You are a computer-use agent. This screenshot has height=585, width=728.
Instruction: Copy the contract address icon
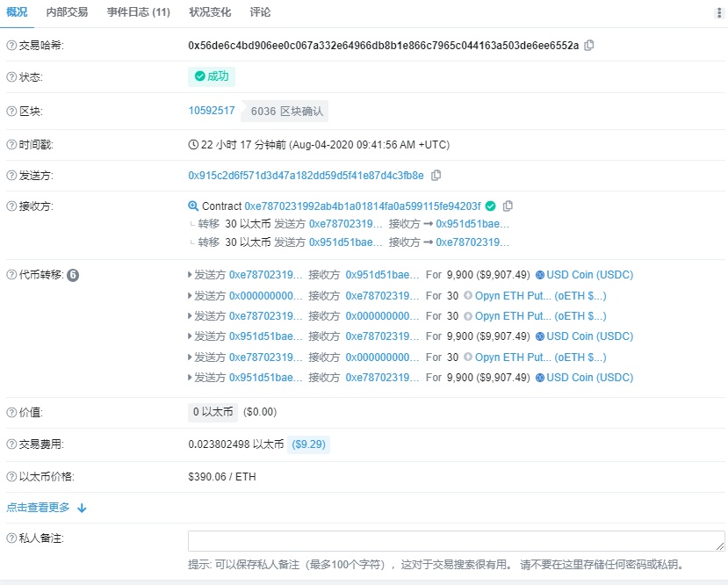click(508, 206)
